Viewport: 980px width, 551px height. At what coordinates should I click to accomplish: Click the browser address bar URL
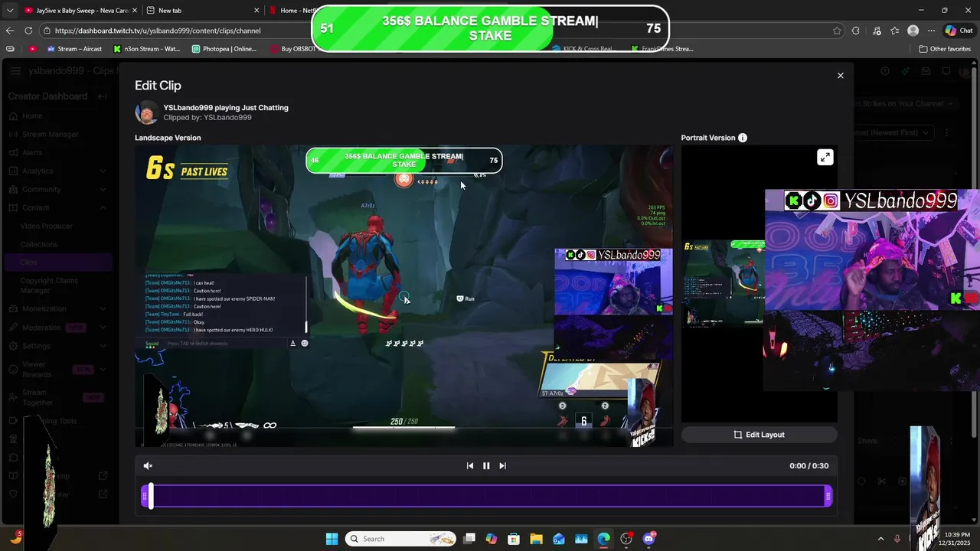tap(158, 31)
